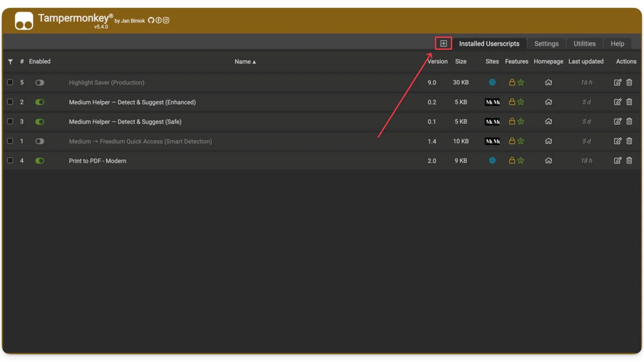The width and height of the screenshot is (644, 362).
Task: Click the filter funnel icon in header
Action: click(x=10, y=62)
